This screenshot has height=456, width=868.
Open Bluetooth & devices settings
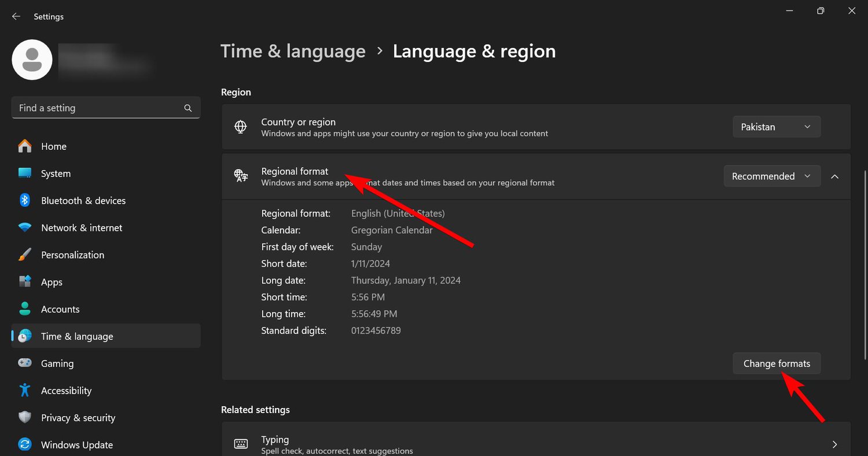[83, 200]
